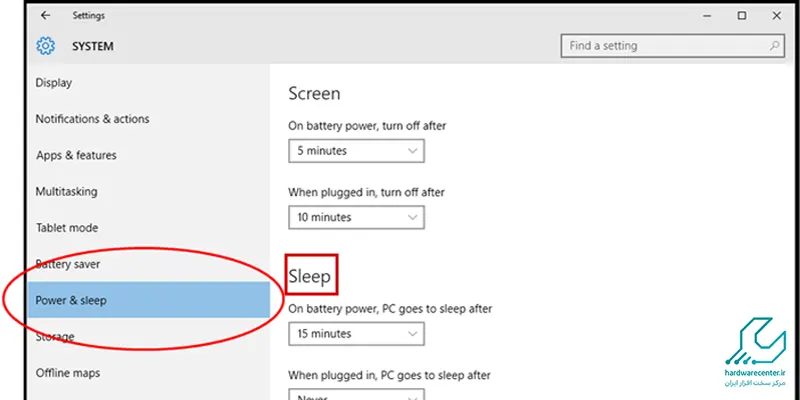Expand the 15 minutes sleep dropdown
The width and height of the screenshot is (800, 400).
pos(356,334)
